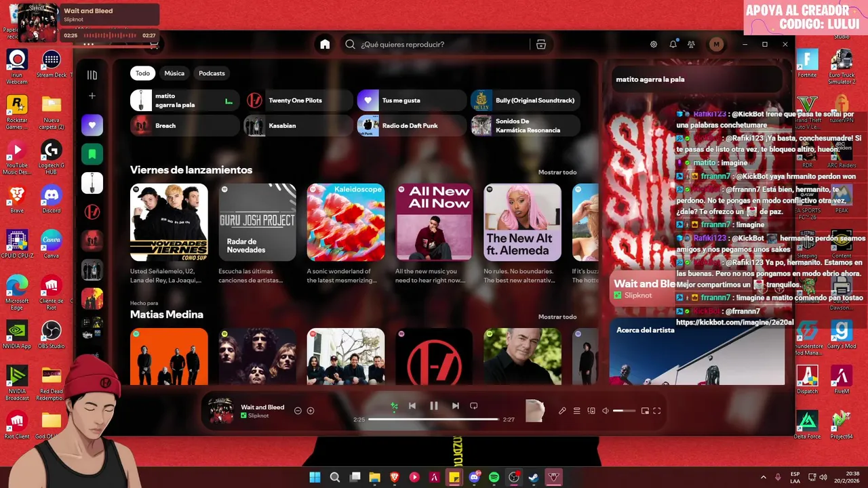Select the Podcasts filter chip
The width and height of the screenshot is (868, 488).
212,73
